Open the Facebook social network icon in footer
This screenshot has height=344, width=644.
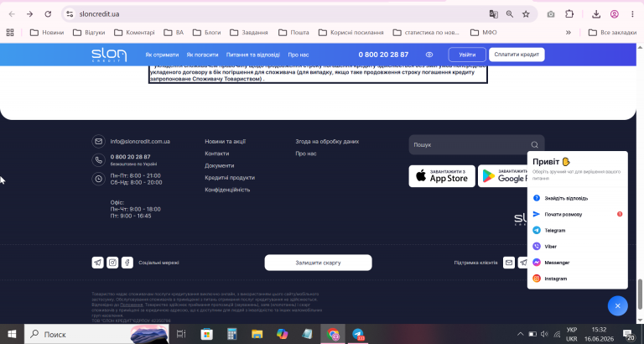[x=127, y=263]
